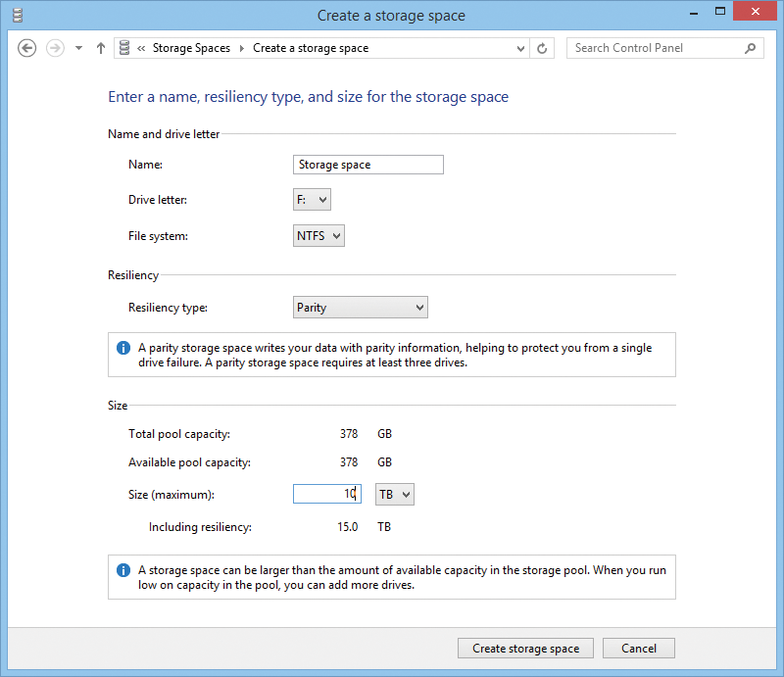784x677 pixels.
Task: Click the magnifier icon in search box
Action: click(751, 48)
